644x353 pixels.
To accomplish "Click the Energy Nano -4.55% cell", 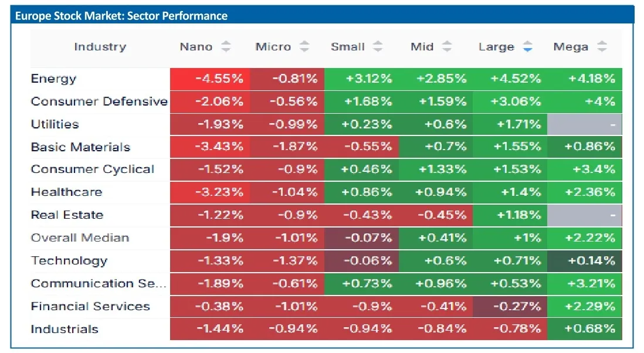I will tap(210, 79).
